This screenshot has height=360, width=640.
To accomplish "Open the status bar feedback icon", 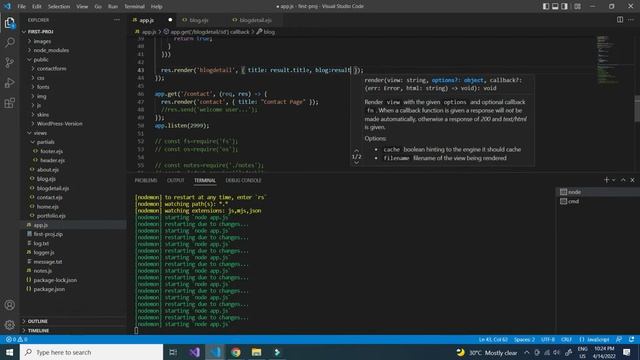I will [x=619, y=339].
